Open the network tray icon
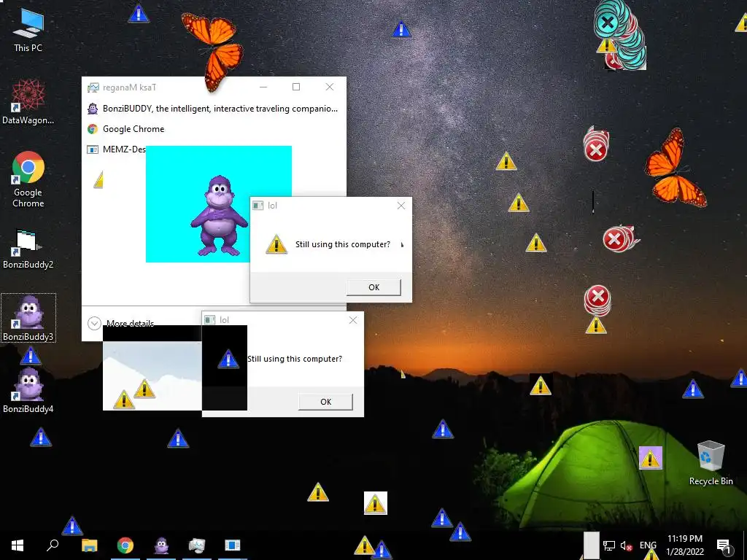This screenshot has width=747, height=560. (x=608, y=545)
